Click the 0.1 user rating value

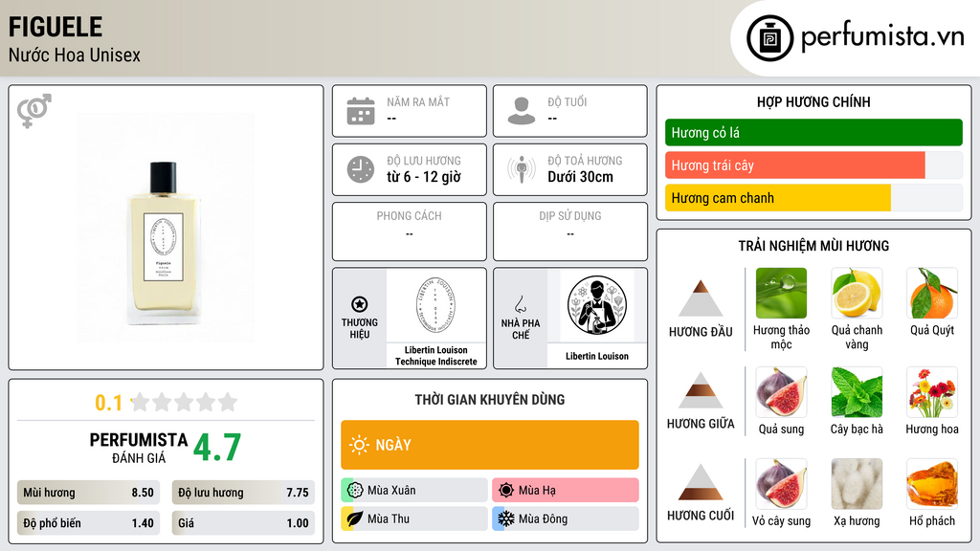[109, 403]
